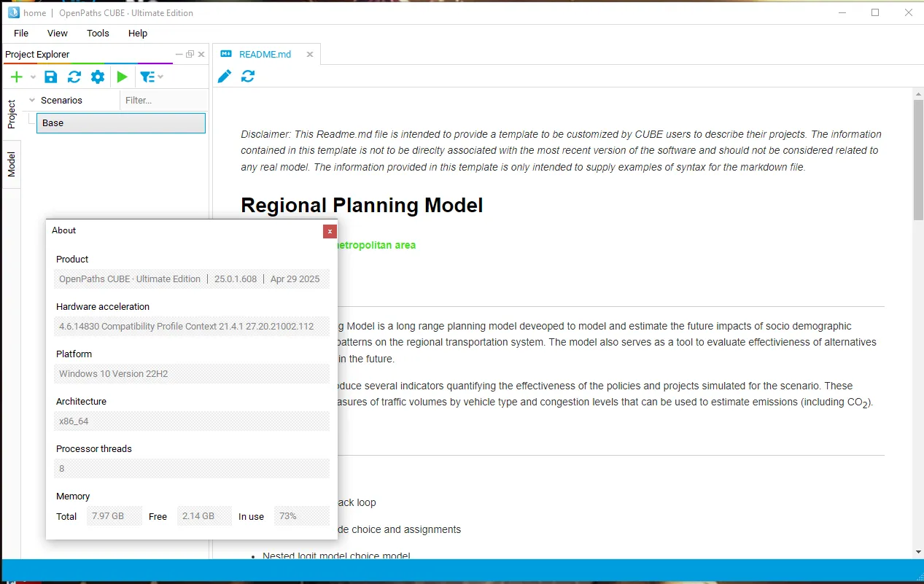Switch to the Model vertical tab
Image resolution: width=924 pixels, height=584 pixels.
tap(12, 165)
